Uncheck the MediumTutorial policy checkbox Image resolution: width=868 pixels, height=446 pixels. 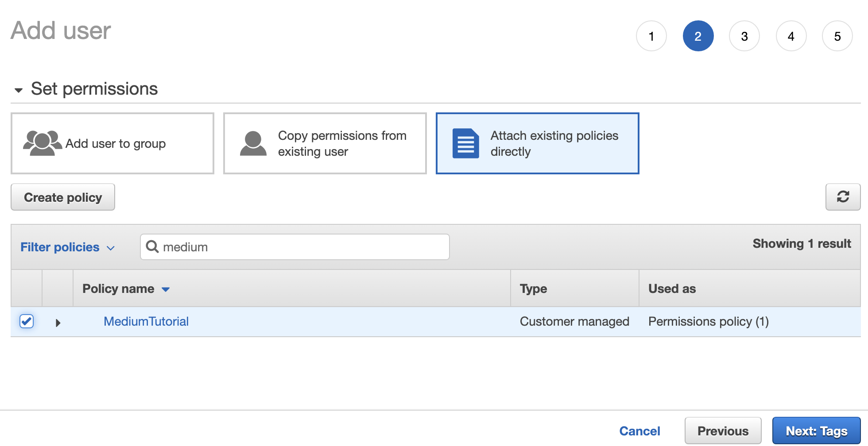tap(27, 321)
